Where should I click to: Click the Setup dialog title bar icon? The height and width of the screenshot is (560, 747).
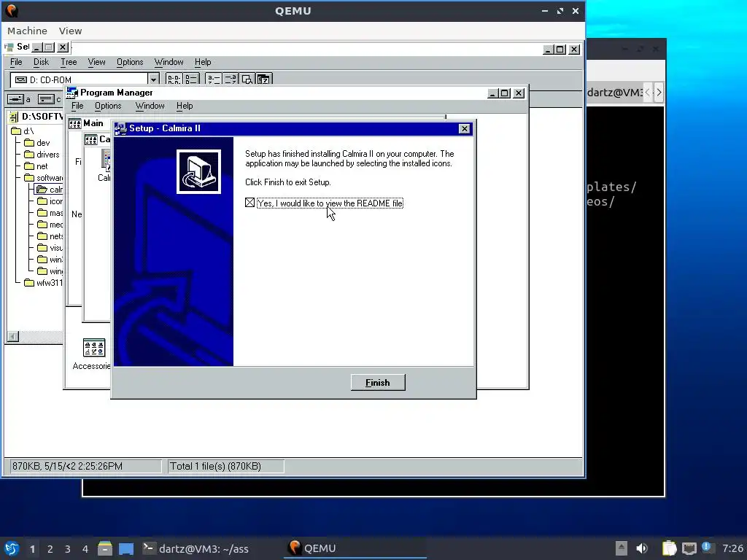click(120, 128)
